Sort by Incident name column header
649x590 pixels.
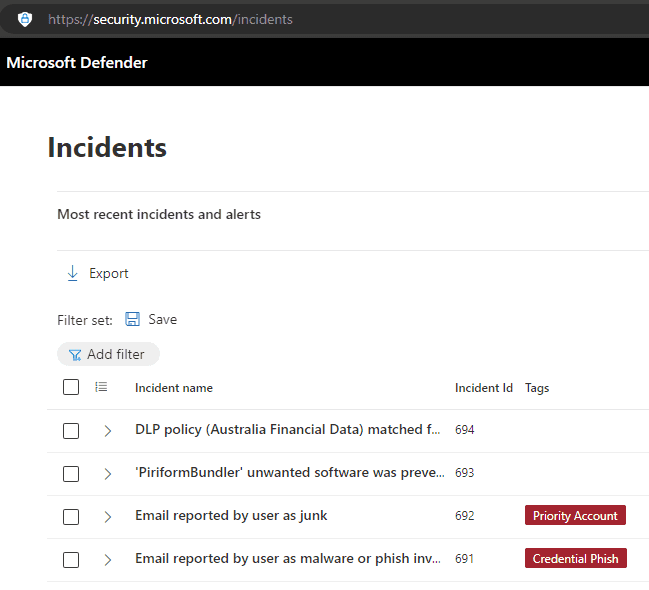pos(174,388)
